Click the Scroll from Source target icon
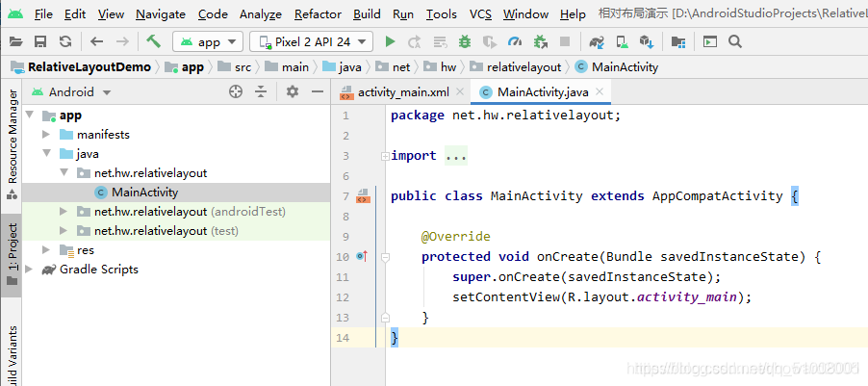The width and height of the screenshot is (868, 386). pos(236,92)
